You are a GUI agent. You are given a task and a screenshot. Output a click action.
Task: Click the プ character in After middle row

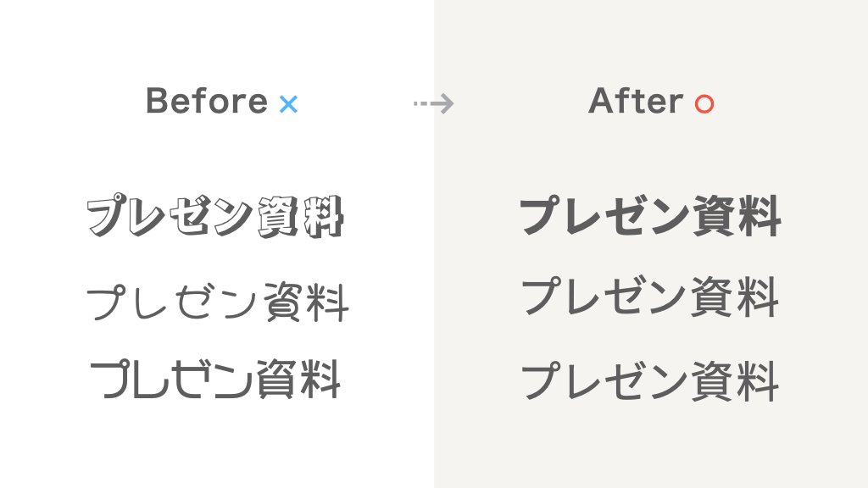click(542, 297)
